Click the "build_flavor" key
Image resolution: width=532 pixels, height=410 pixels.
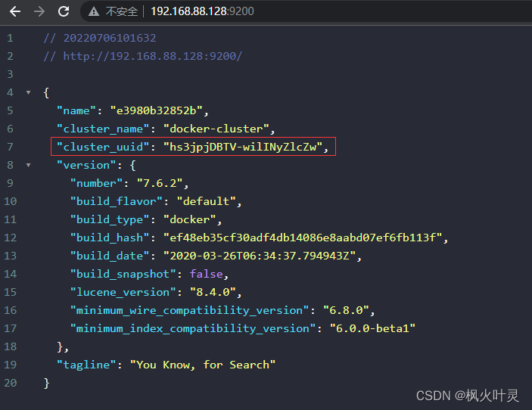tap(116, 201)
